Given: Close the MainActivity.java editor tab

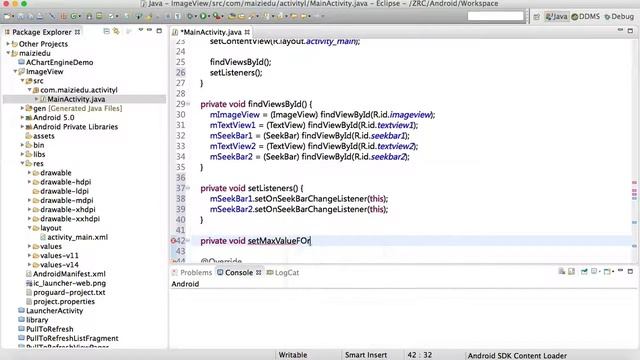Looking at the screenshot, I should pos(247,32).
